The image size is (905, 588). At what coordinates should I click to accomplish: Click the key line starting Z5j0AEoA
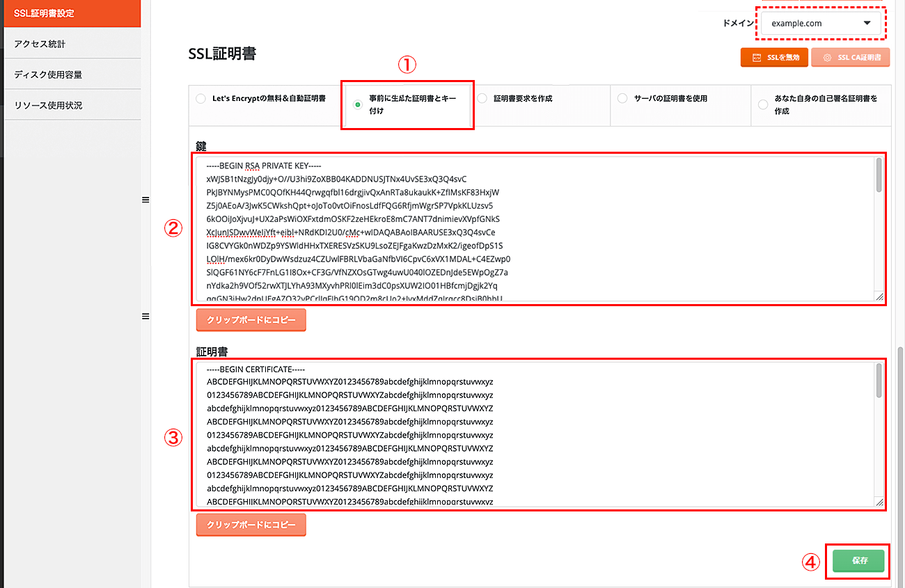click(350, 205)
